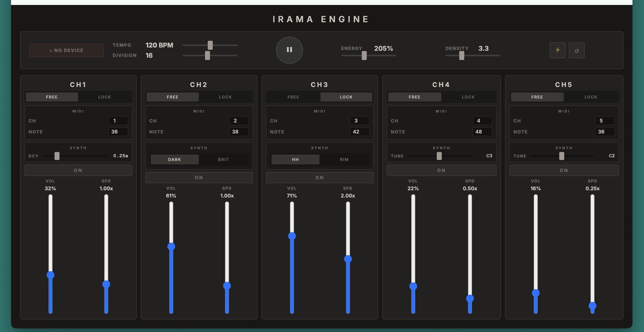This screenshot has height=332, width=644.
Task: Toggle the CH1 ON button
Action: [78, 170]
